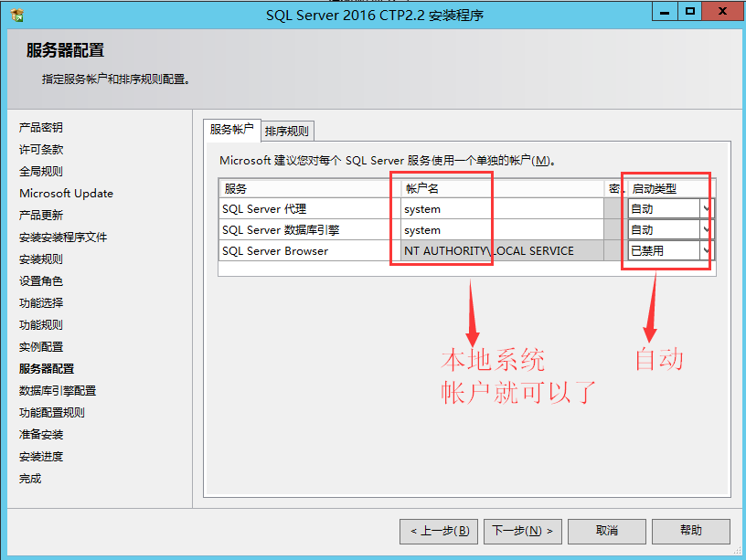This screenshot has height=560, width=746.
Task: Select the 数据库引擎配置 step in sidebar
Action: 58,390
